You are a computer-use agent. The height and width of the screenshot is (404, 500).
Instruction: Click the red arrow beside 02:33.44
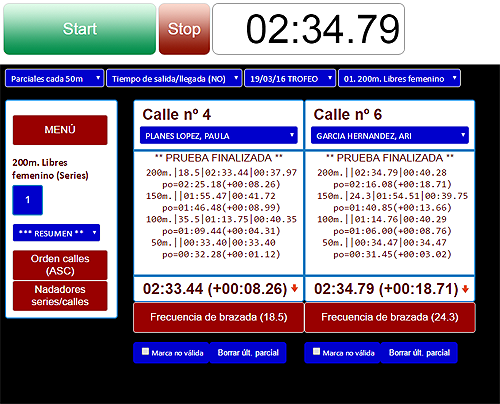pos(294,288)
